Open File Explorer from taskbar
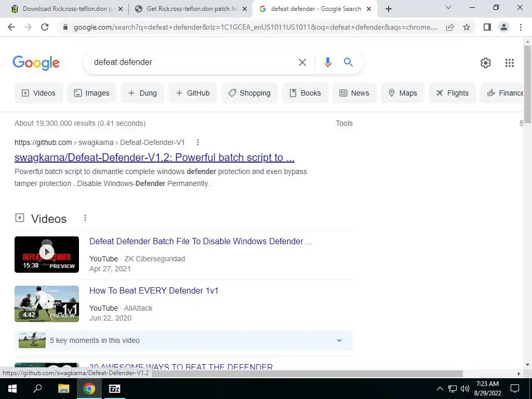This screenshot has width=532, height=399. (x=63, y=389)
